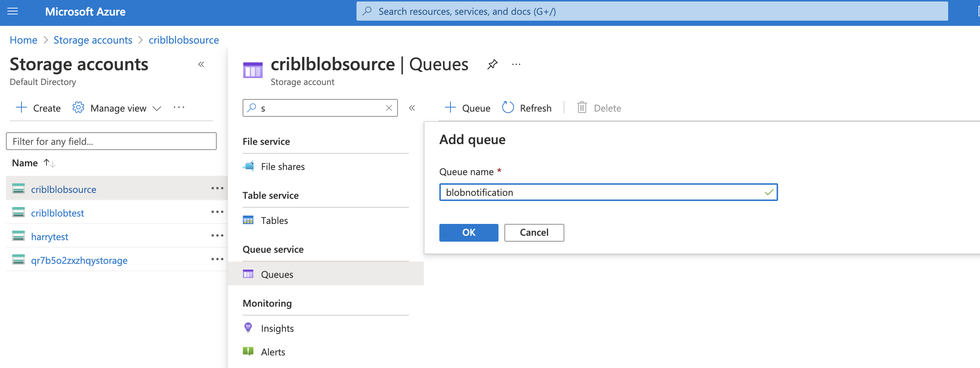Image resolution: width=980 pixels, height=368 pixels.
Task: Refresh the queues list
Action: 527,108
